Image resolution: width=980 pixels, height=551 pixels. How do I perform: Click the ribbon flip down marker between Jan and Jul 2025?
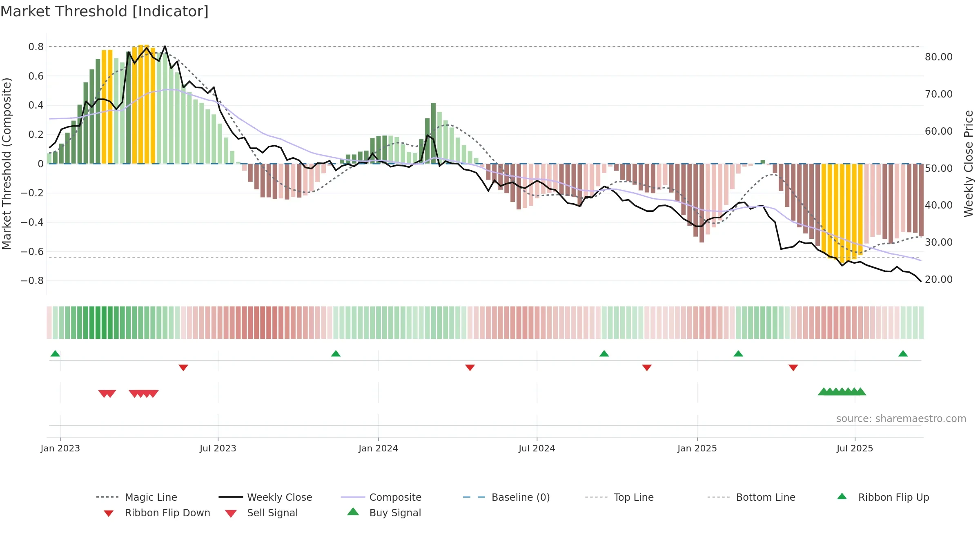pos(793,368)
